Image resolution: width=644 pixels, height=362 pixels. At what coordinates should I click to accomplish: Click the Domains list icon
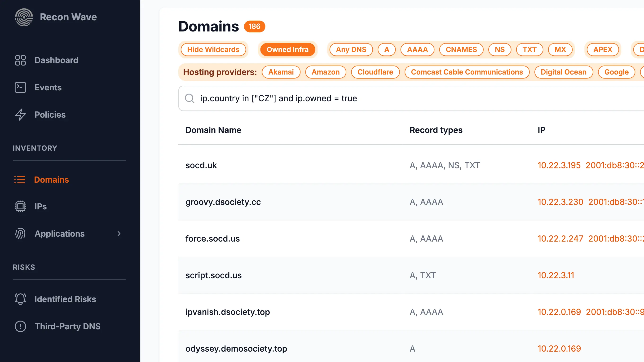[20, 180]
